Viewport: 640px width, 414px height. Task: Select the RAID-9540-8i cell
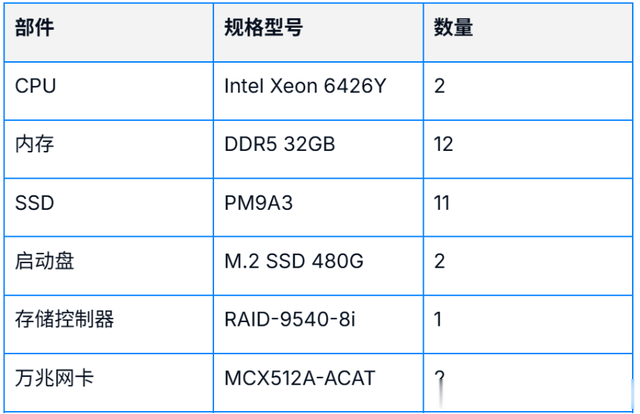coord(290,320)
